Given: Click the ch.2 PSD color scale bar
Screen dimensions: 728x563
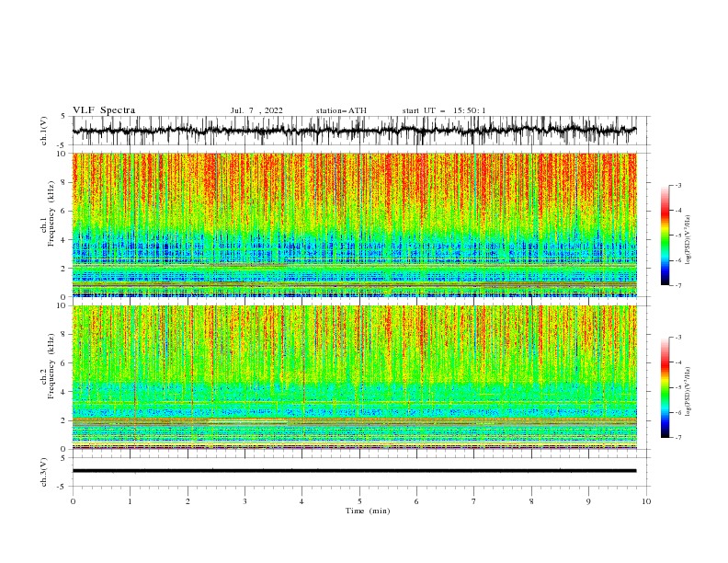Looking at the screenshot, I should coord(665,387).
